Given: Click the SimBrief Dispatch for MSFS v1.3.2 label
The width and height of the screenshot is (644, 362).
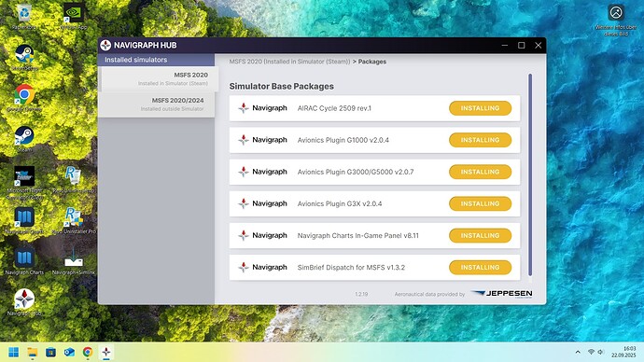Looking at the screenshot, I should pos(351,267).
